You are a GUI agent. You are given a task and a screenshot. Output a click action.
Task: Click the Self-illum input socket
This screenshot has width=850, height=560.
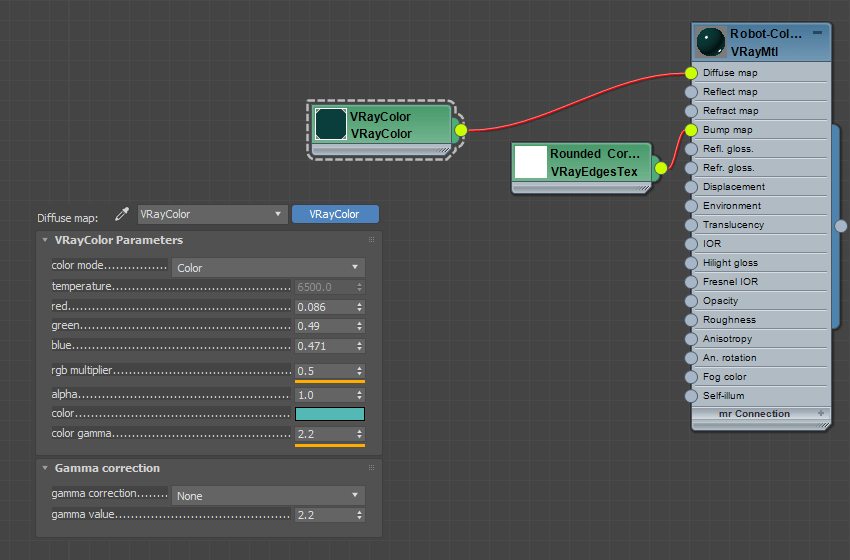point(691,395)
